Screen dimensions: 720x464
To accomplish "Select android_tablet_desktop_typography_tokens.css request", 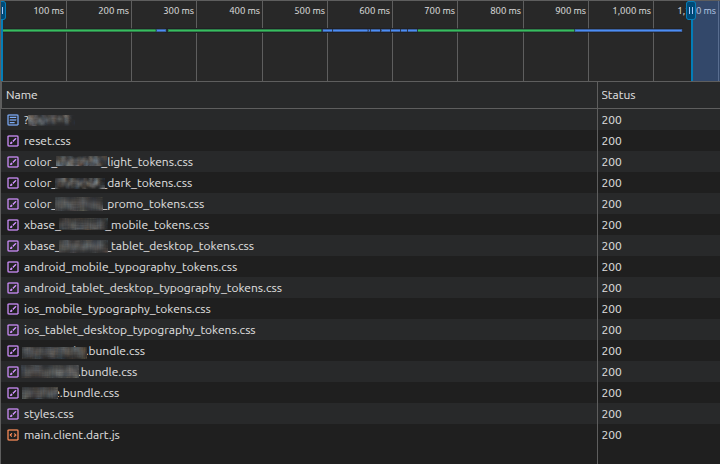I will tap(153, 288).
